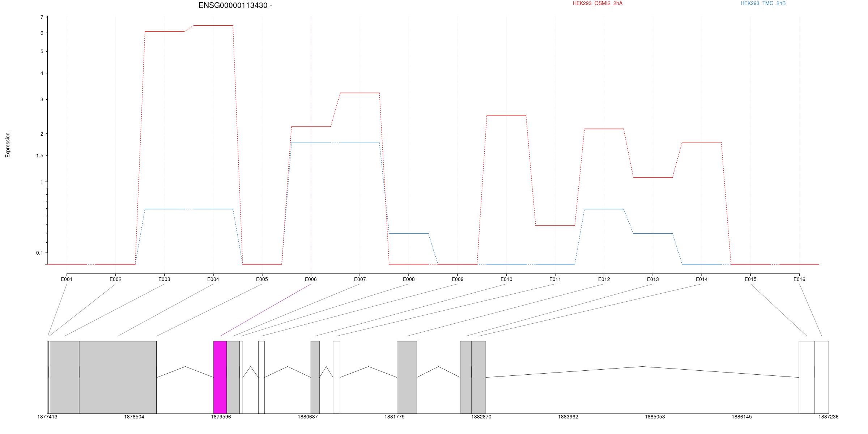This screenshot has width=868, height=434.
Task: Click exon label E013
Action: tap(653, 279)
